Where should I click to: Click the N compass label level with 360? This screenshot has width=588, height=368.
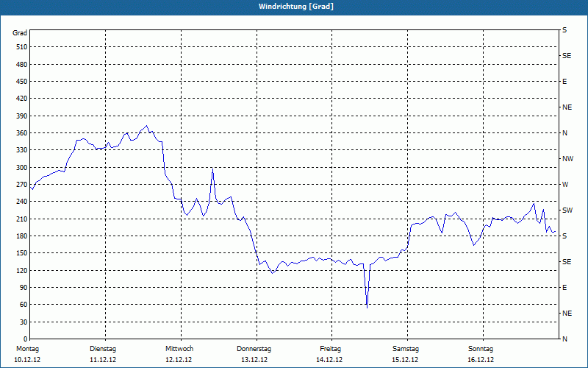[564, 133]
